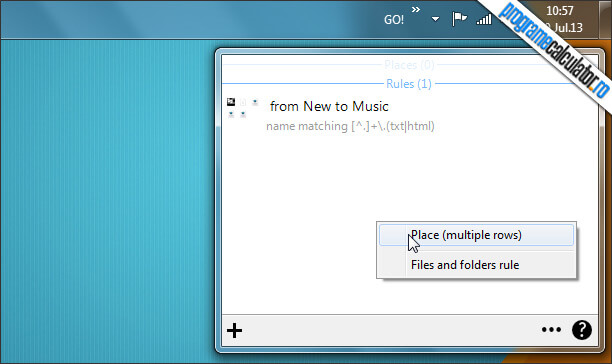Click the 'name matching' regex description text
The height and width of the screenshot is (364, 612).
[x=350, y=126]
